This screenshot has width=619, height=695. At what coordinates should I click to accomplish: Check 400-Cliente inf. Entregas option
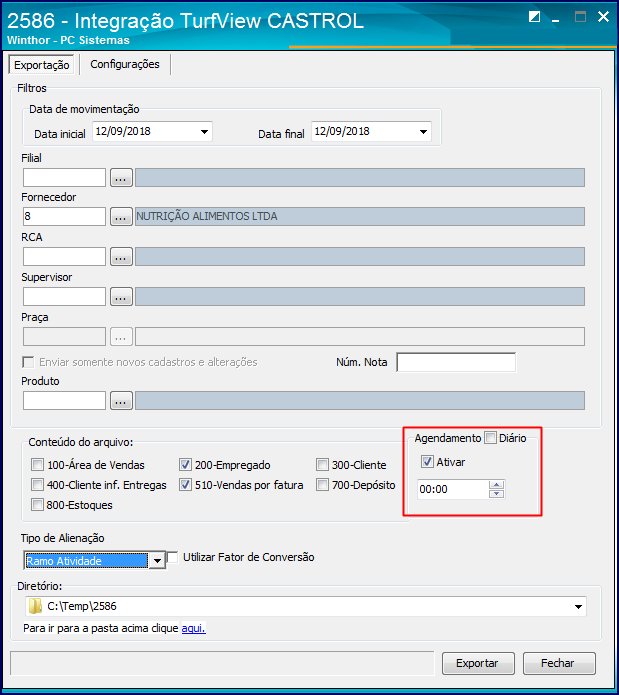38,485
